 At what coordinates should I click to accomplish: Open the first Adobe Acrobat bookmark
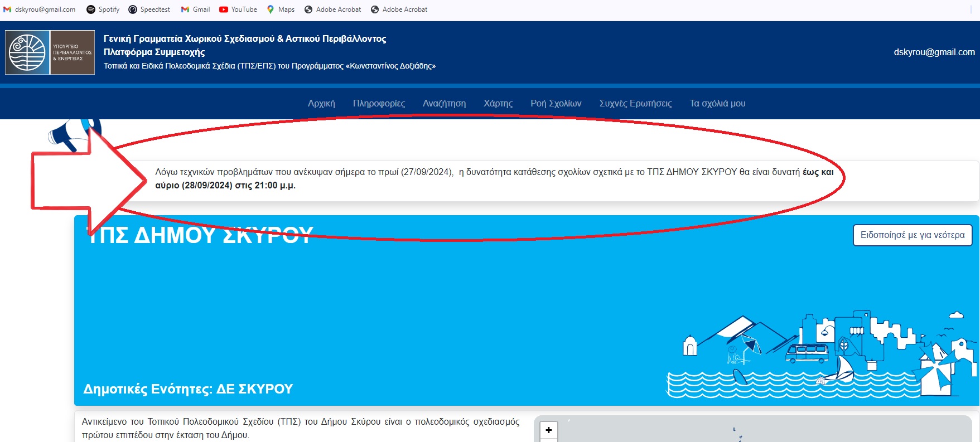pyautogui.click(x=333, y=9)
